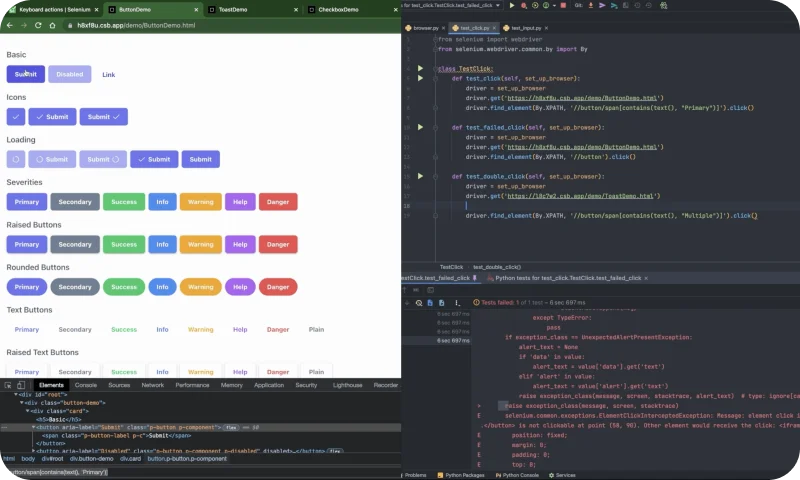Screen dimensions: 800x480
Task: Click the browser address bar URL
Action: [136, 25]
